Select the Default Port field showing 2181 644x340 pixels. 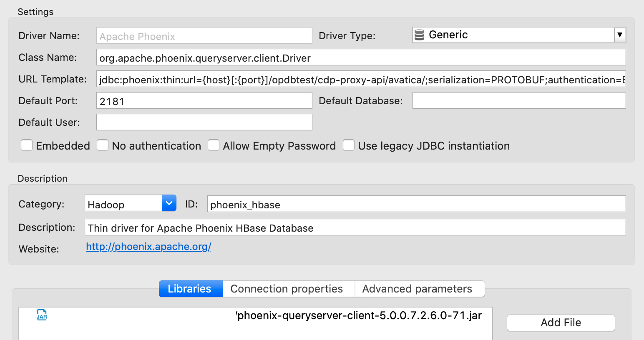(x=204, y=100)
